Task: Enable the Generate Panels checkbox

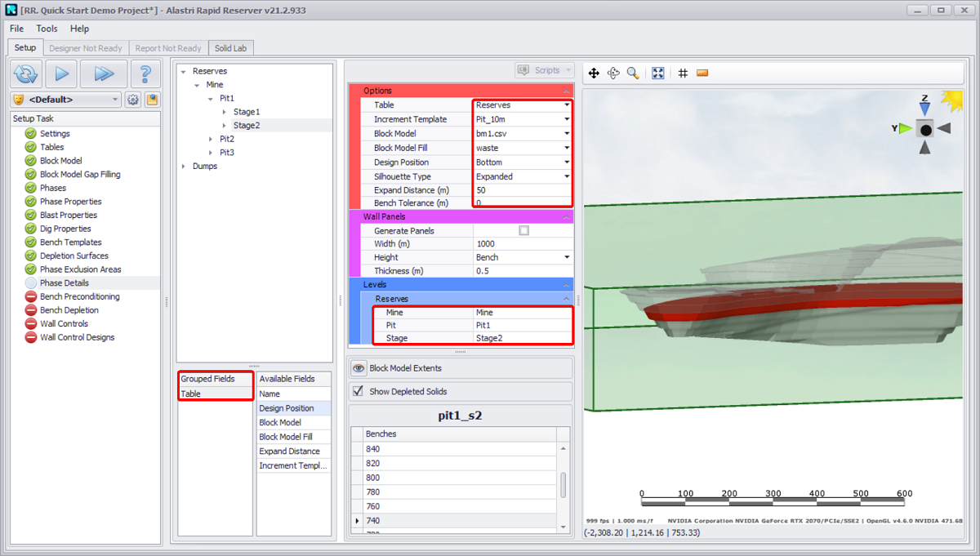Action: pyautogui.click(x=523, y=231)
